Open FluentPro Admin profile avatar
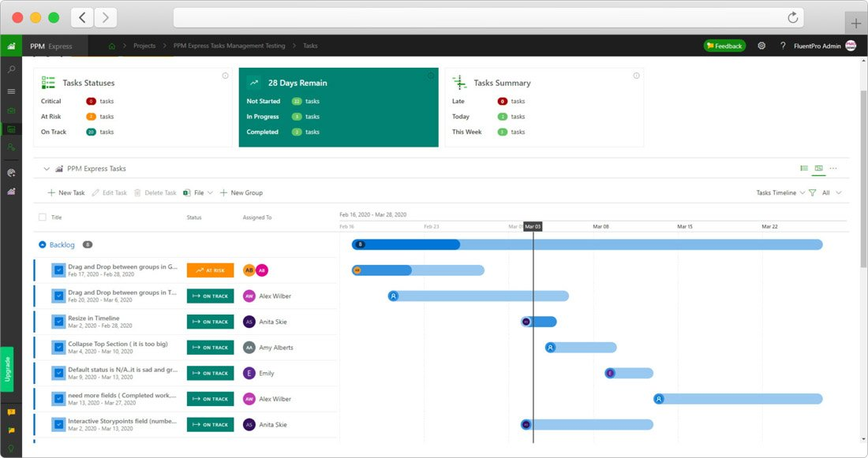The width and height of the screenshot is (868, 458). pos(851,46)
